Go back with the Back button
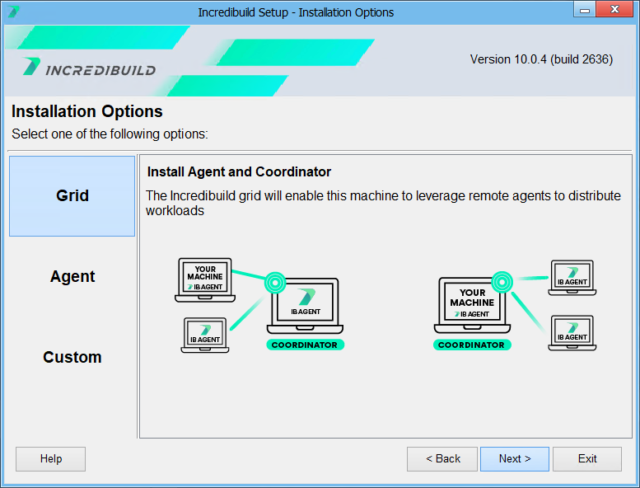 [442, 459]
